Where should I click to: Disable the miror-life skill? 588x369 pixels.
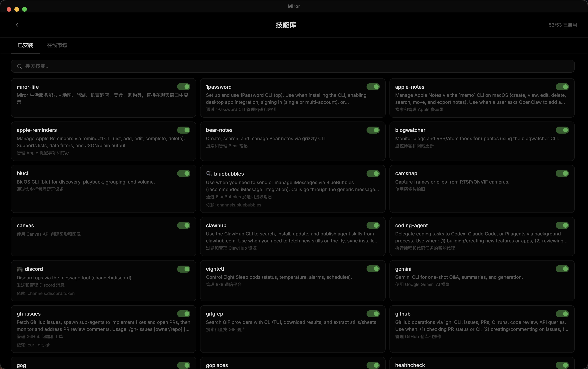point(184,87)
